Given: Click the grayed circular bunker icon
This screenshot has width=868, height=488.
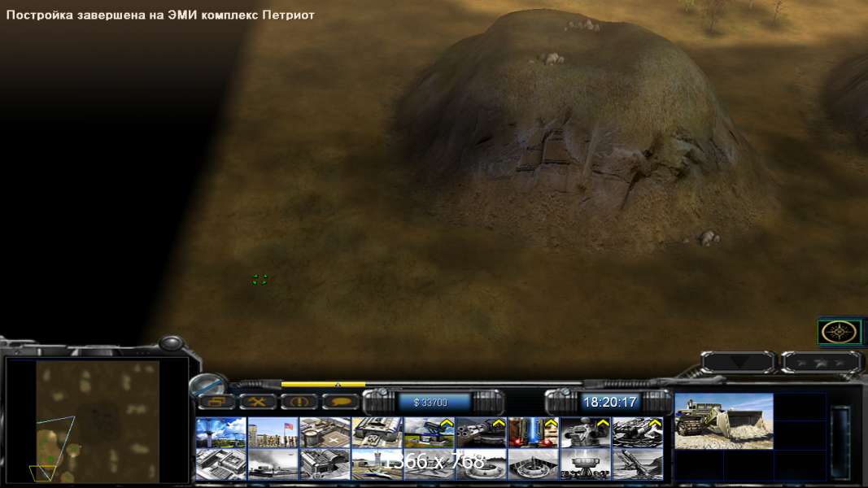Looking at the screenshot, I should [481, 464].
